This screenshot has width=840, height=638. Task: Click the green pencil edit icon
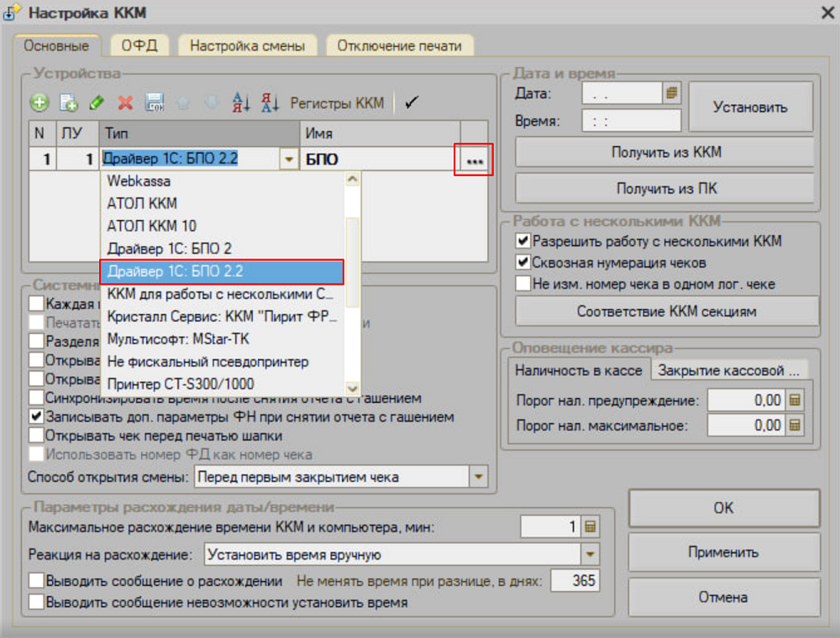point(97,103)
